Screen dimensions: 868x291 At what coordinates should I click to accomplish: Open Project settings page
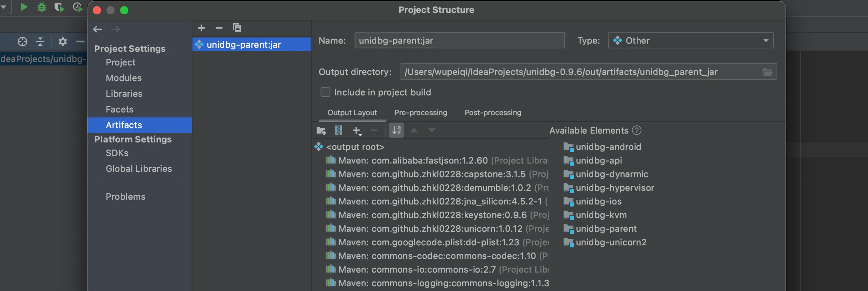120,63
